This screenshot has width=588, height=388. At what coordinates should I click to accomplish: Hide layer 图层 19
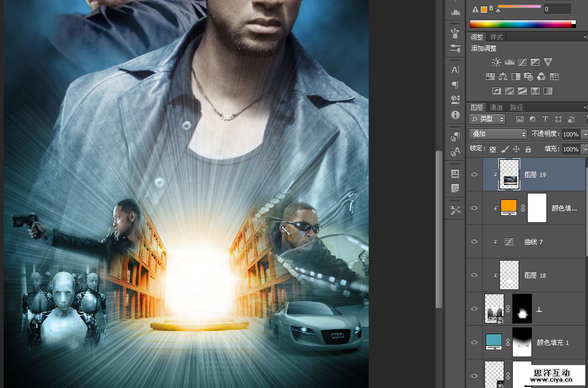click(x=474, y=174)
